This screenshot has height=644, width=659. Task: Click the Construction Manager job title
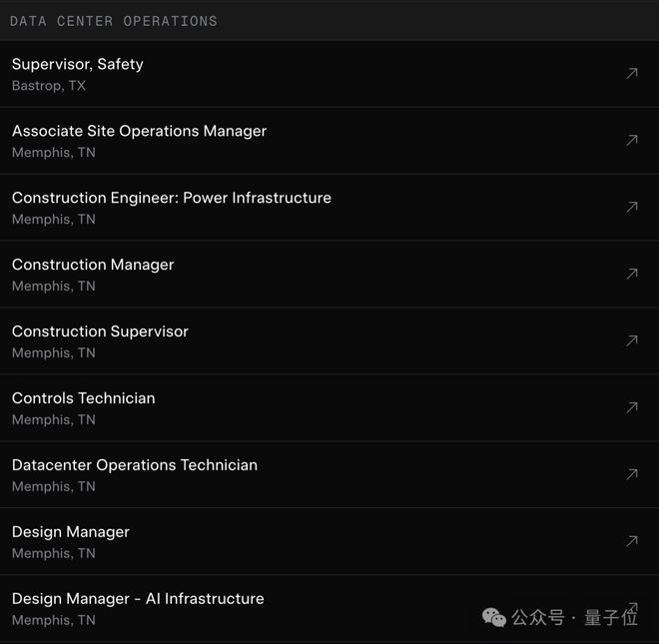[93, 265]
